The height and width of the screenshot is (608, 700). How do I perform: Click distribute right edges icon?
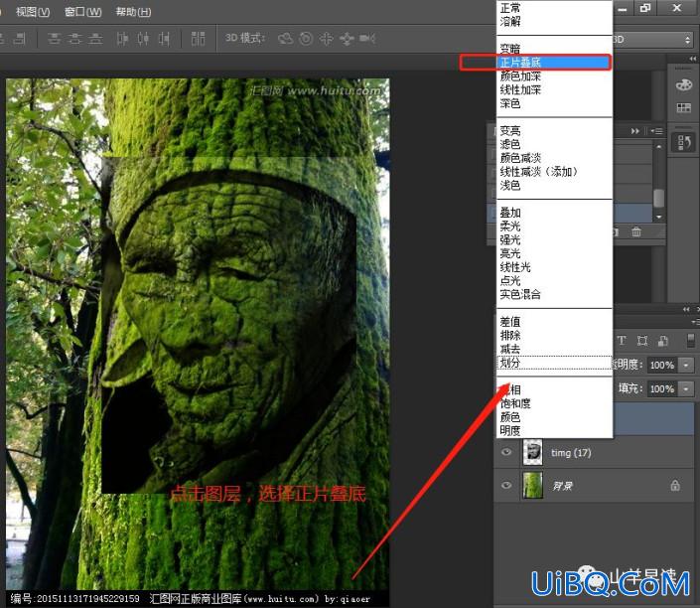[x=164, y=39]
